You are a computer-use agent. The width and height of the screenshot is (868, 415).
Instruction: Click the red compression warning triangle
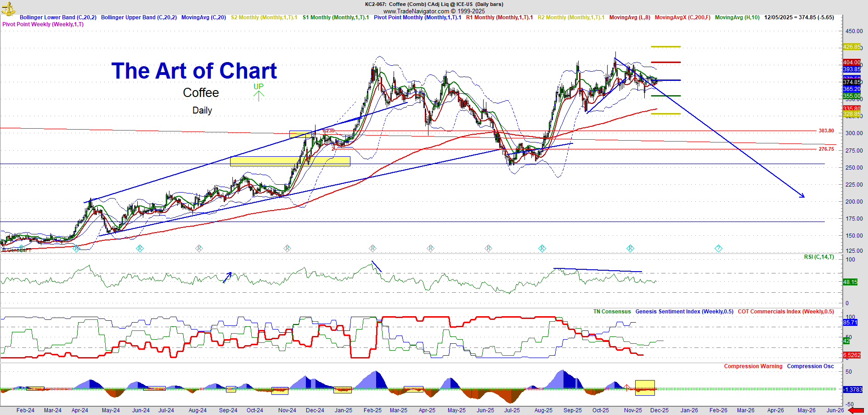[x=626, y=387]
